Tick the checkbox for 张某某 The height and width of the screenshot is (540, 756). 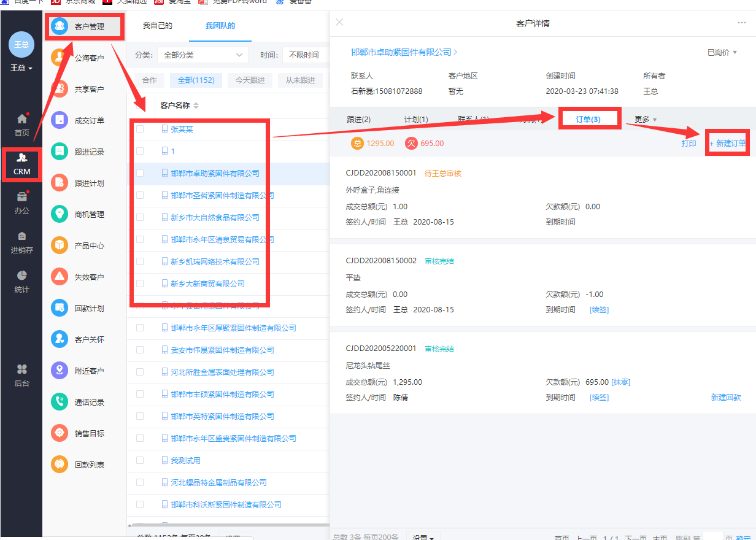(140, 129)
